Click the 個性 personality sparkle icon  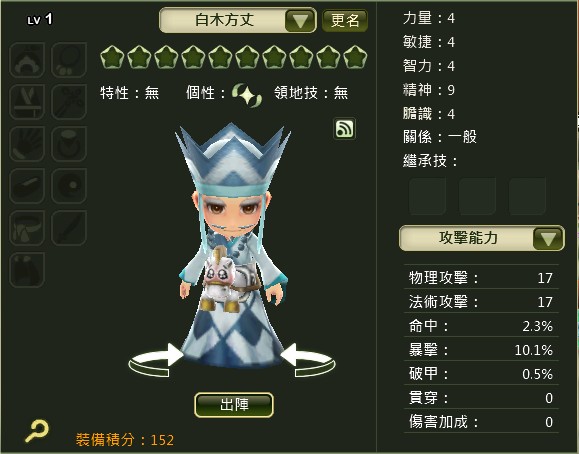click(247, 95)
